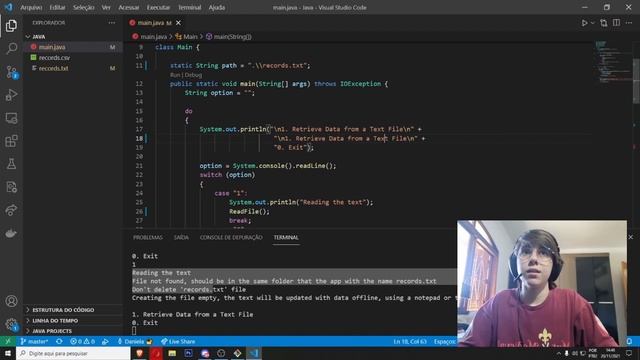Click the editor minimap
Screen dimensions: 640x360
tap(612, 61)
